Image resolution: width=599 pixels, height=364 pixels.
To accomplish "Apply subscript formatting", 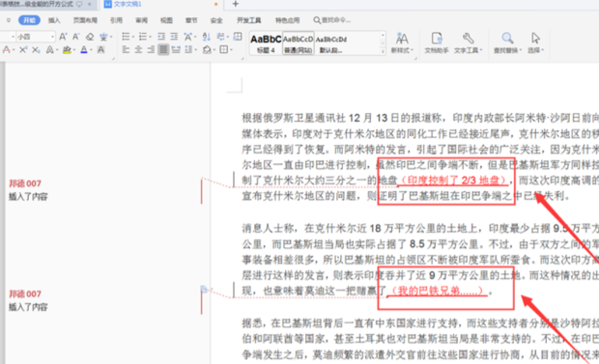I will coord(36,49).
